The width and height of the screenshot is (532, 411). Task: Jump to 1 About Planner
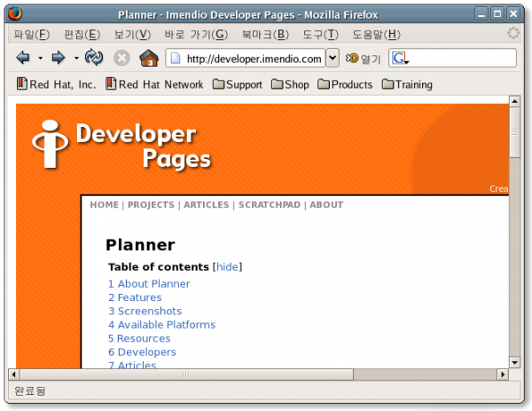coord(149,284)
